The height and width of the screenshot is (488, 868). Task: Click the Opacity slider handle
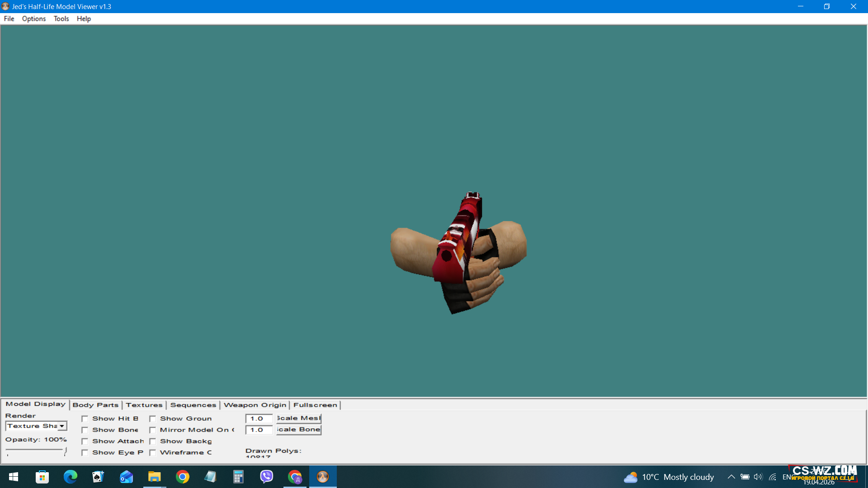(66, 450)
